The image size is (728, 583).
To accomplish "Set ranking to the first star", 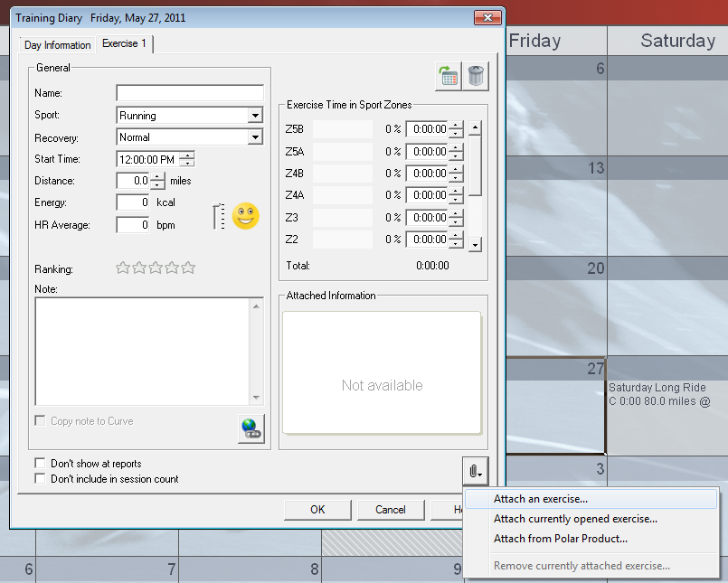I will (x=123, y=268).
